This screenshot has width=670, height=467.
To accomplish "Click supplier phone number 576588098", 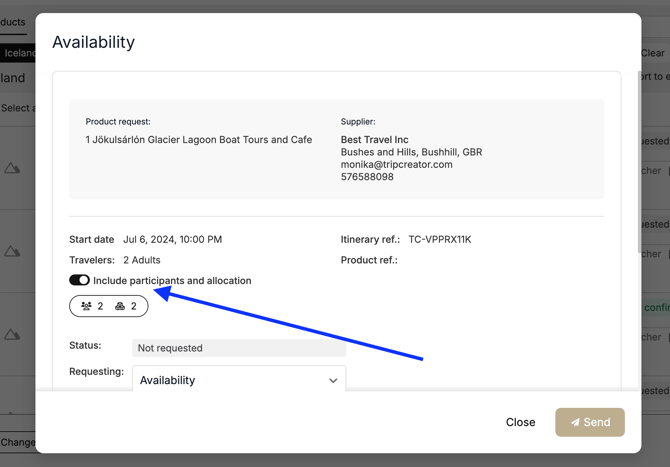I will pyautogui.click(x=367, y=177).
